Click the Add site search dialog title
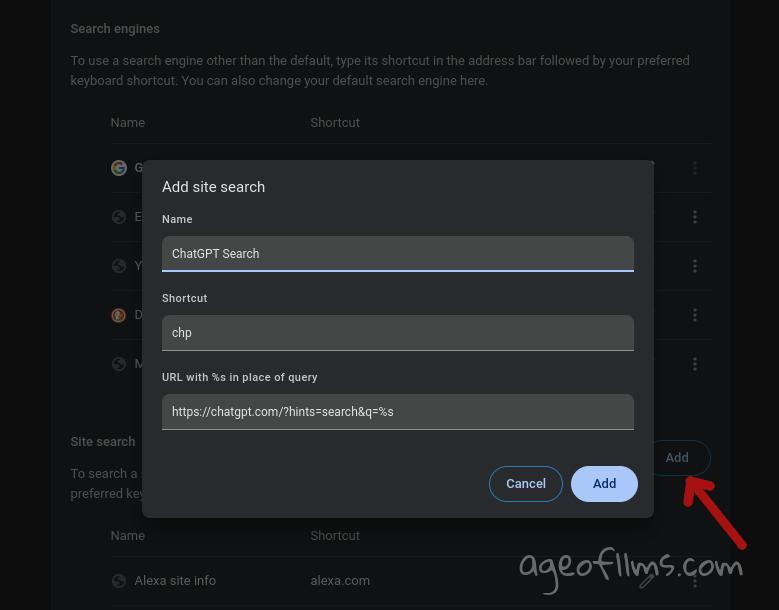Screen dimensions: 779x610 (x=213, y=187)
